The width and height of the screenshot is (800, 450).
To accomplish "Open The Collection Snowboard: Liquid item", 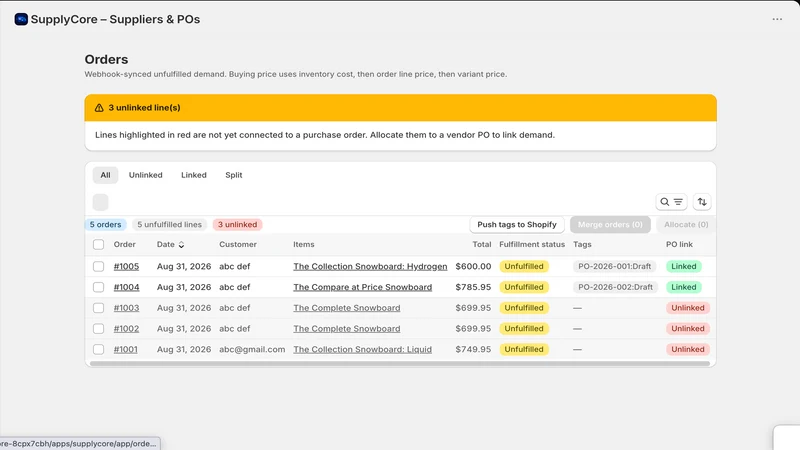I will pos(362,349).
